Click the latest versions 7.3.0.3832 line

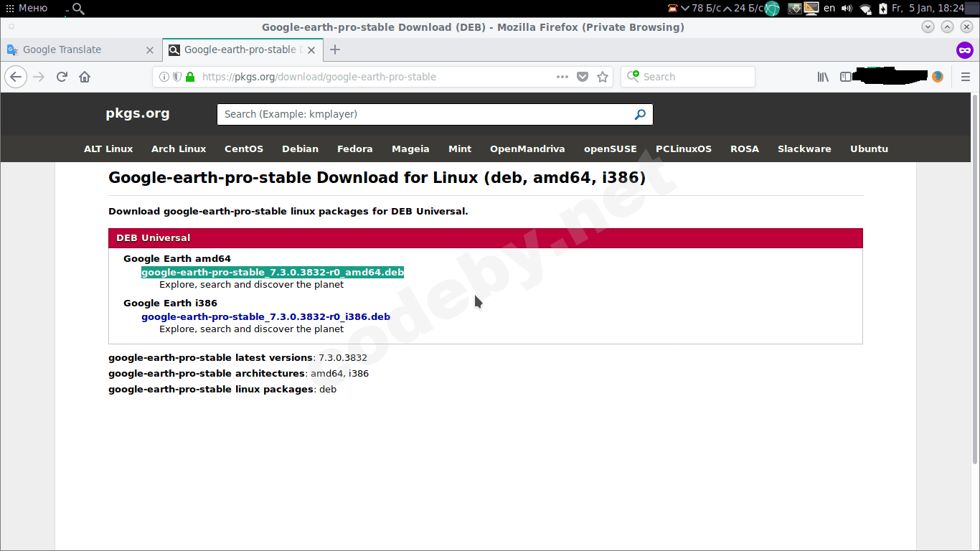(x=237, y=358)
